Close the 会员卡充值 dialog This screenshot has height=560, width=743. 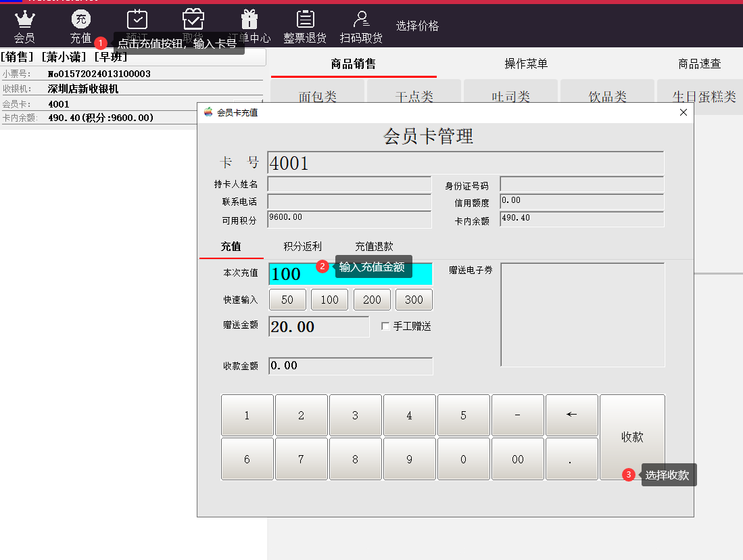(683, 112)
